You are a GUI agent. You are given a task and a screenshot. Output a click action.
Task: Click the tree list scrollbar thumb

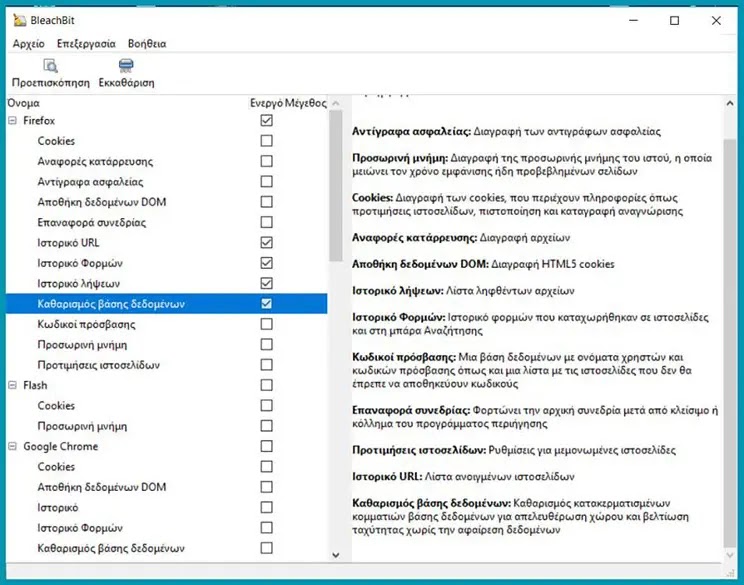[336, 186]
